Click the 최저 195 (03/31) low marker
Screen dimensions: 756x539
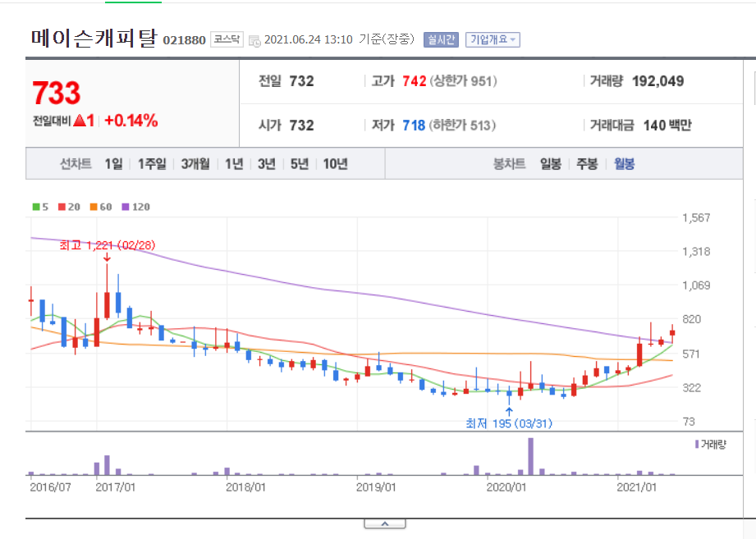(x=509, y=423)
